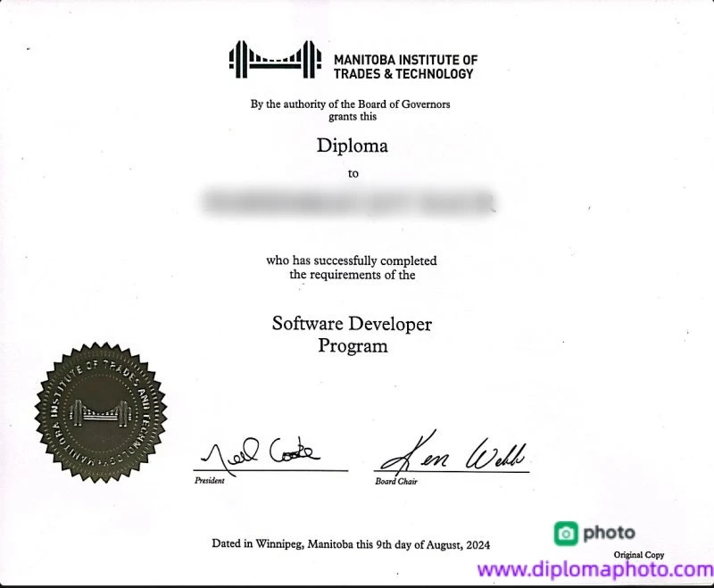Click the "President" label under the signature

point(210,480)
